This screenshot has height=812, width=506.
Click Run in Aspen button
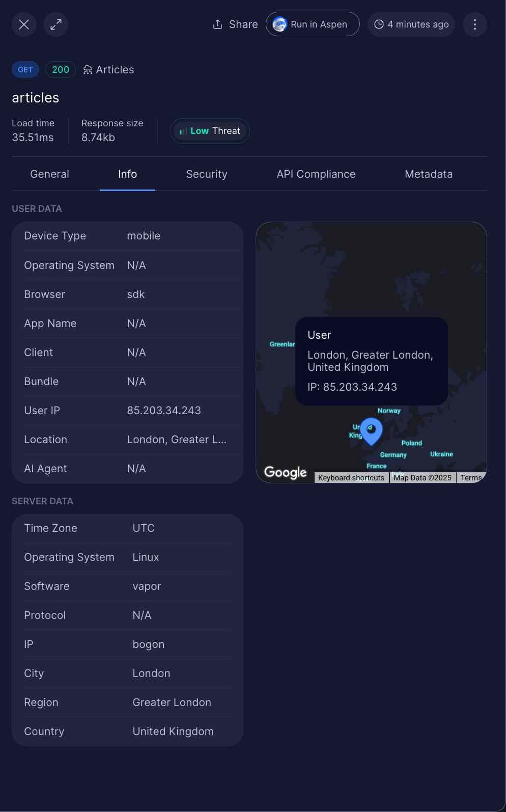(313, 24)
